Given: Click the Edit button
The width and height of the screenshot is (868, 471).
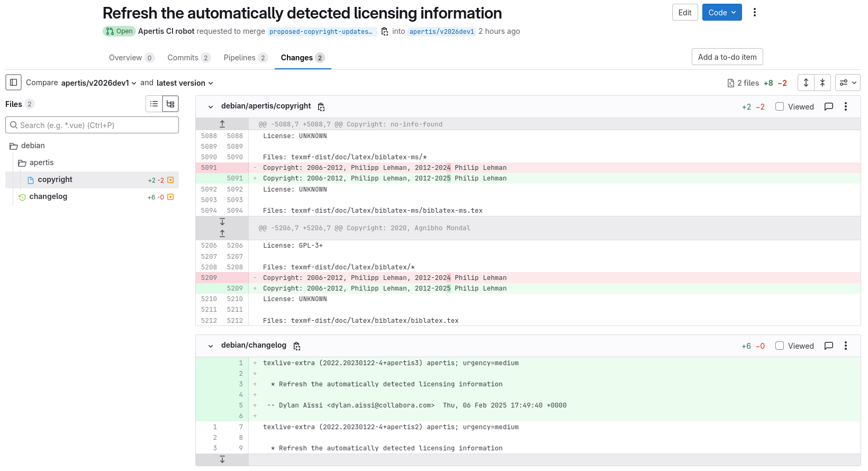Looking at the screenshot, I should point(685,12).
